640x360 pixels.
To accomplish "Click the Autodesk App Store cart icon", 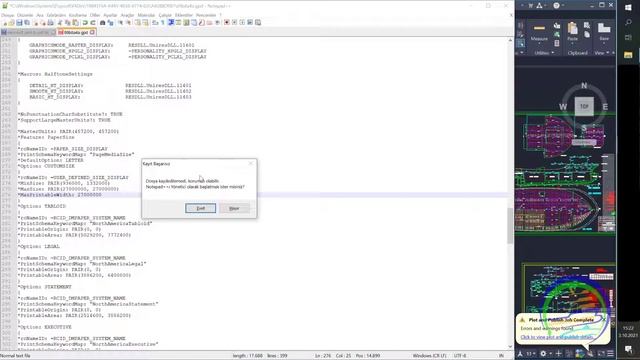I will click(531, 5).
